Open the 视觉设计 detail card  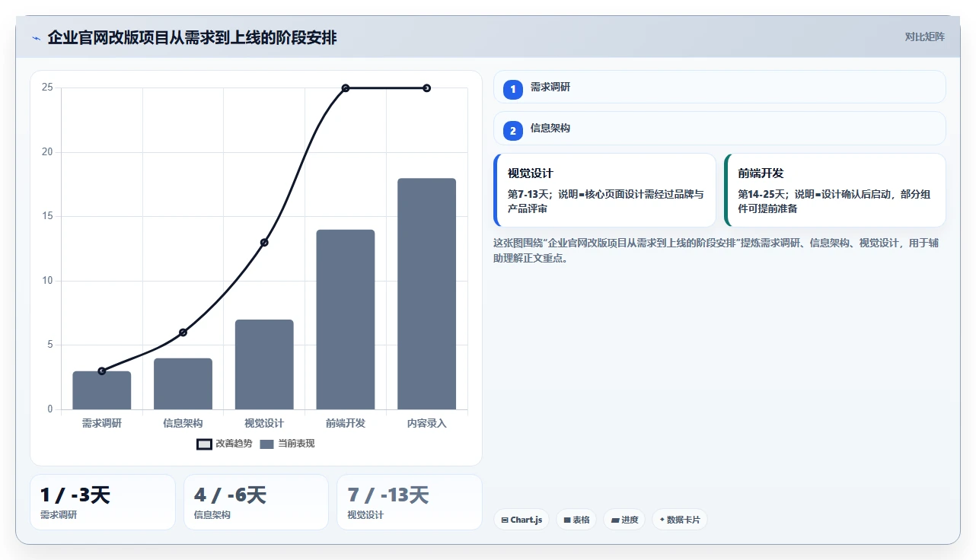[604, 190]
